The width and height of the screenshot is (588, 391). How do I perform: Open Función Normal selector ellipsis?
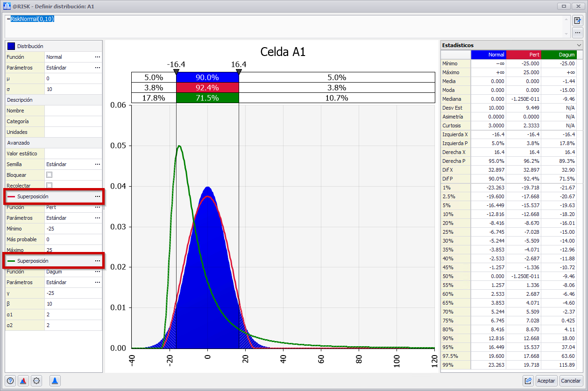point(97,57)
